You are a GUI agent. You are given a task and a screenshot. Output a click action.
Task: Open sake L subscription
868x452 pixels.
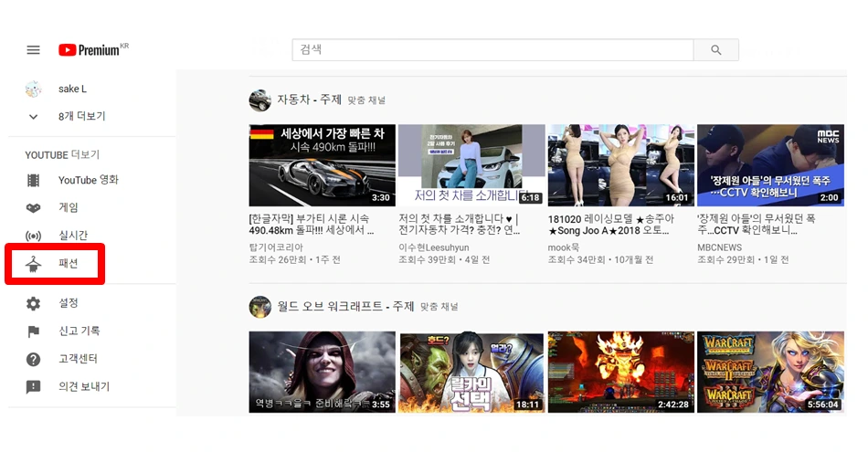click(72, 89)
